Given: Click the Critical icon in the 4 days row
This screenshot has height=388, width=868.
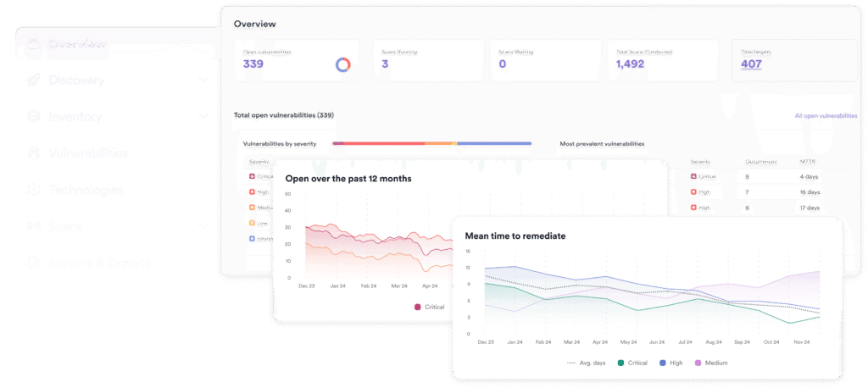Looking at the screenshot, I should pos(693,176).
